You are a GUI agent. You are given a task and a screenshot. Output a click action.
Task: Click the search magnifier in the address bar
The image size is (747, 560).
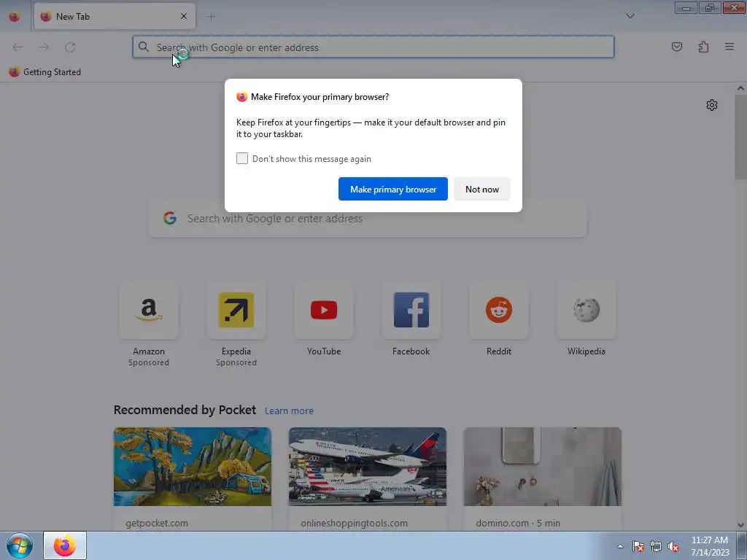point(144,47)
